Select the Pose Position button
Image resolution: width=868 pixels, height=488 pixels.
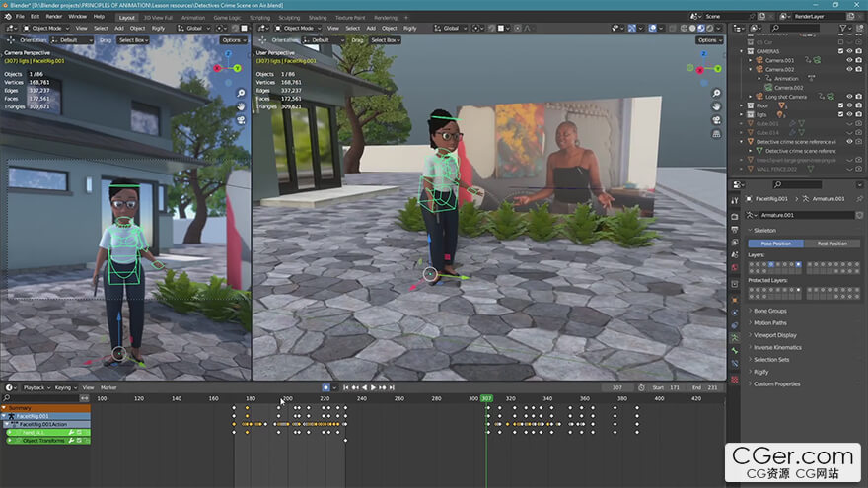775,244
